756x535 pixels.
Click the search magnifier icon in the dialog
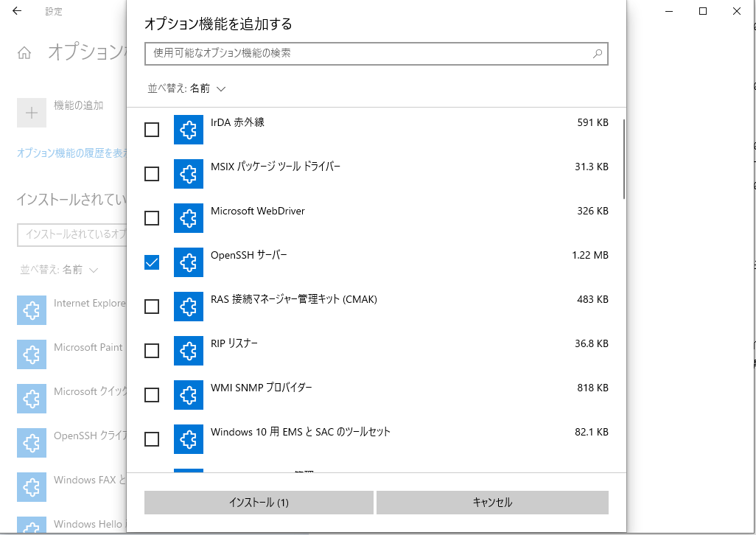point(598,54)
